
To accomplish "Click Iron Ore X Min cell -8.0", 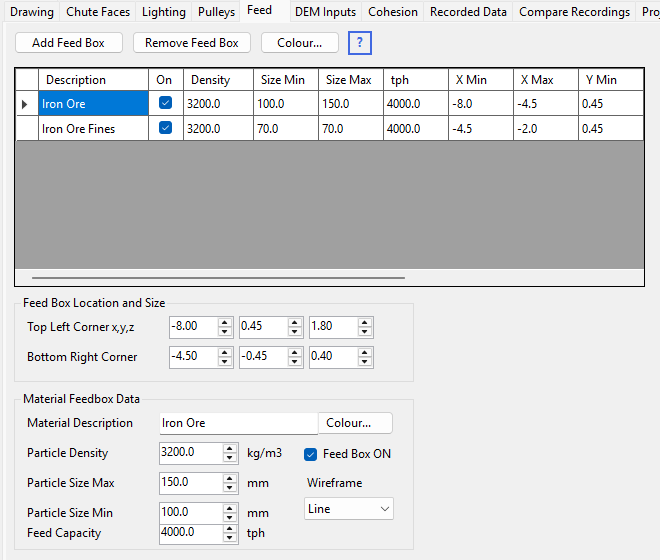I will point(481,103).
